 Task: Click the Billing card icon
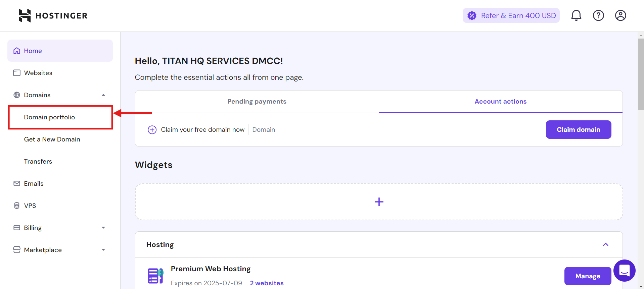[x=17, y=228]
